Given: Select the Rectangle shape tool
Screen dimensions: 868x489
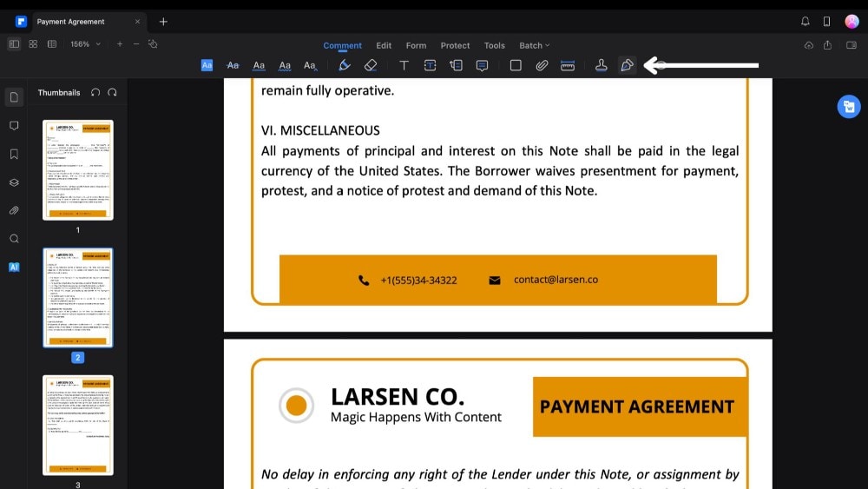Looking at the screenshot, I should click(516, 65).
